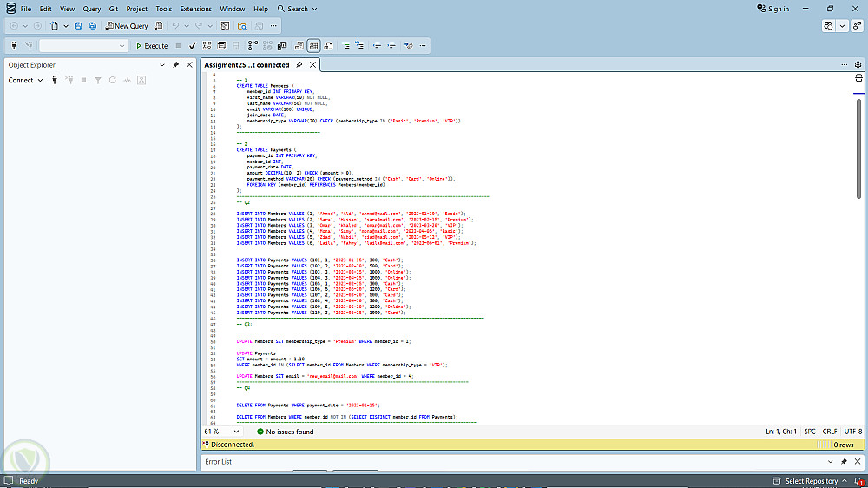Open the 61 % zoom level dropdown

click(x=236, y=432)
